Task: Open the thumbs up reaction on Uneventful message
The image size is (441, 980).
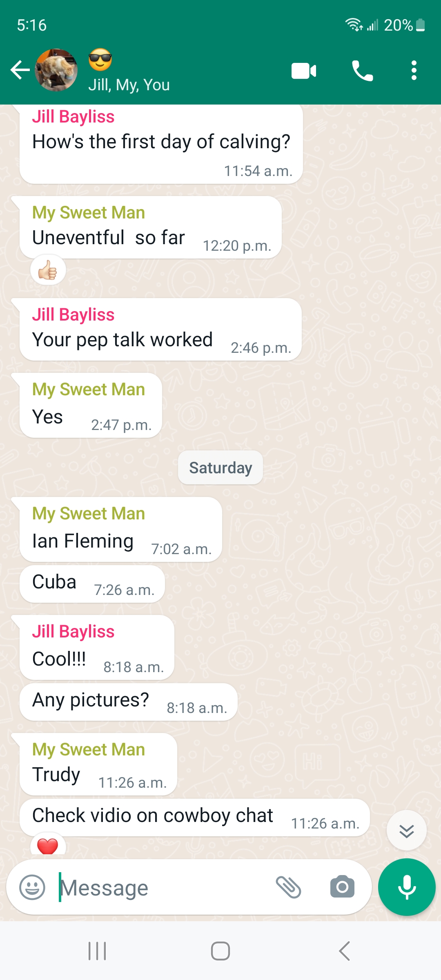Action: pyautogui.click(x=48, y=270)
